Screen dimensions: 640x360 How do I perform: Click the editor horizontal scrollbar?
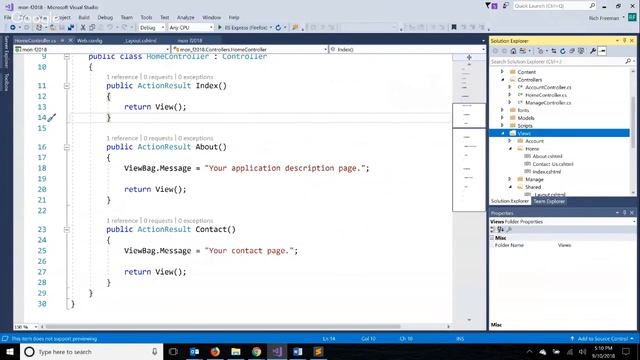(222, 327)
